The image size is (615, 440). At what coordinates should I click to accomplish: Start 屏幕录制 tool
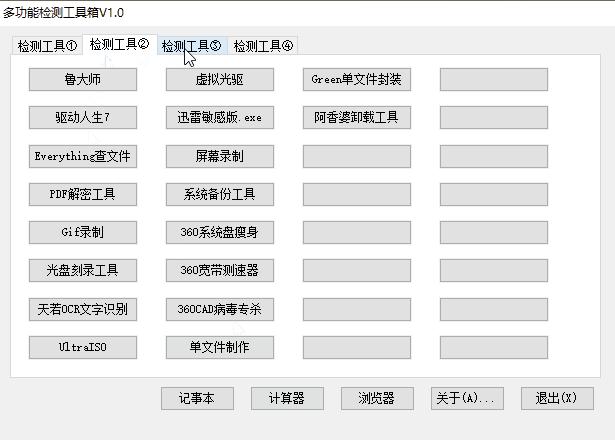point(220,156)
